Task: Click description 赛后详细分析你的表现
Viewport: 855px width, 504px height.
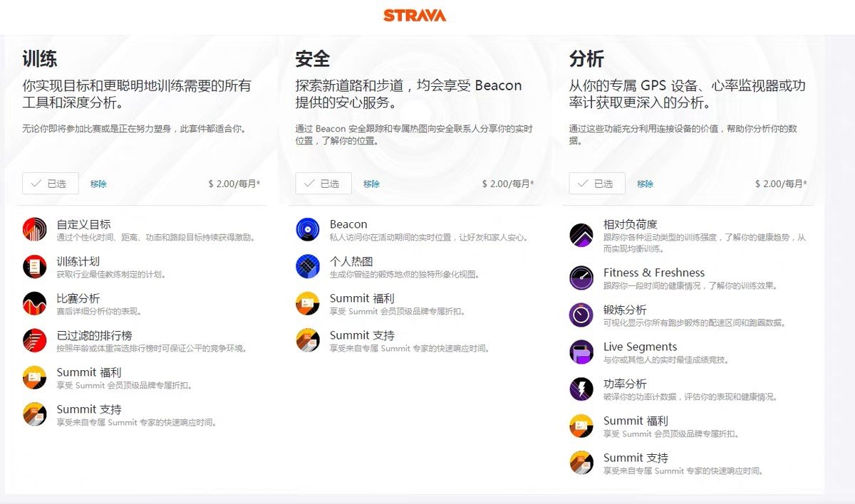Action: (x=100, y=311)
